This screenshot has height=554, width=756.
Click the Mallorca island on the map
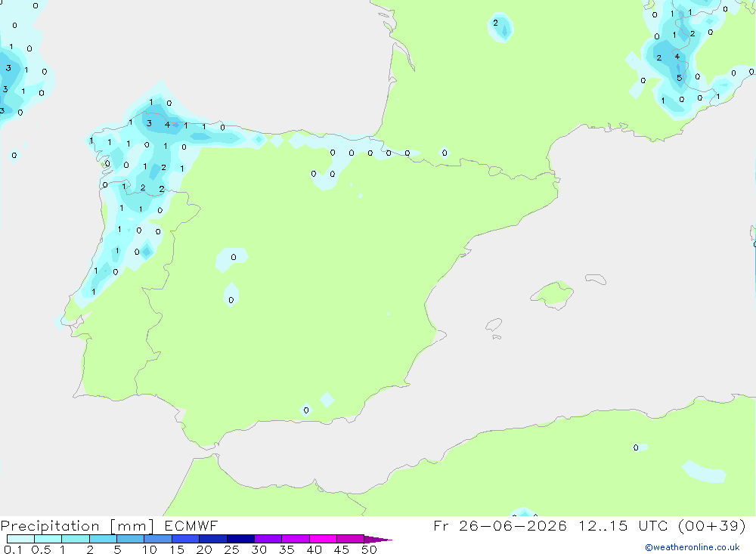[x=553, y=294]
